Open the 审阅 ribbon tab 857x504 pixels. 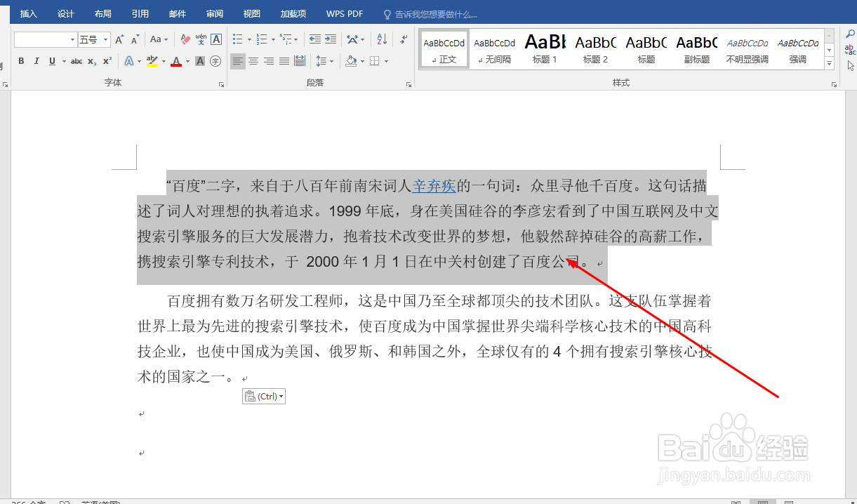pos(215,14)
